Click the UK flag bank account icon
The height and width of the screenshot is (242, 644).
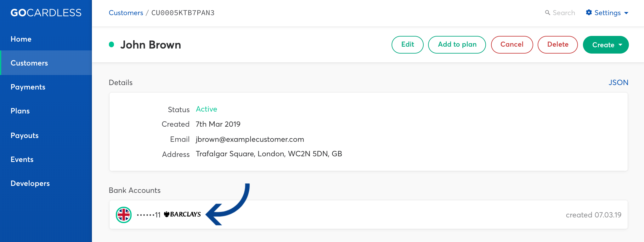pos(124,215)
